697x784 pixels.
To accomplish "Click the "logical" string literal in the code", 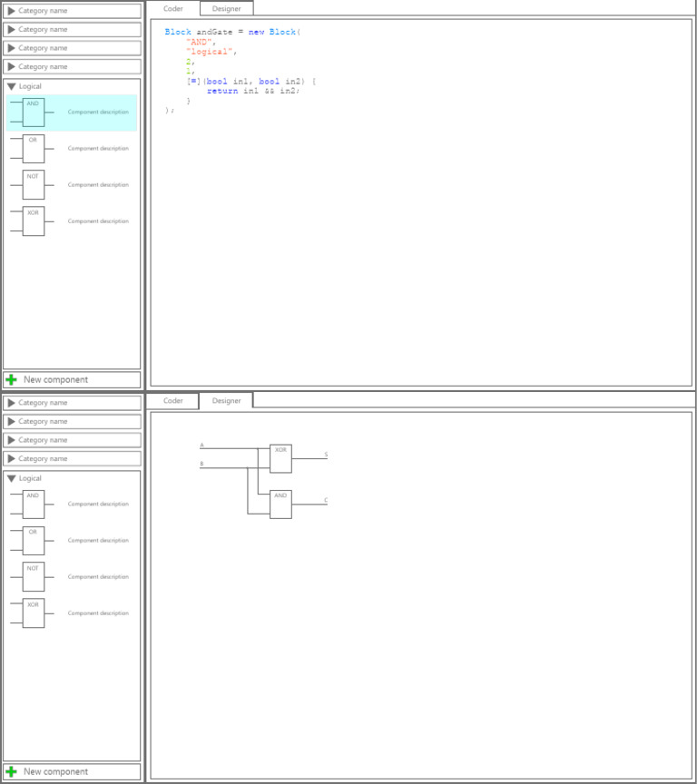I will pyautogui.click(x=211, y=52).
